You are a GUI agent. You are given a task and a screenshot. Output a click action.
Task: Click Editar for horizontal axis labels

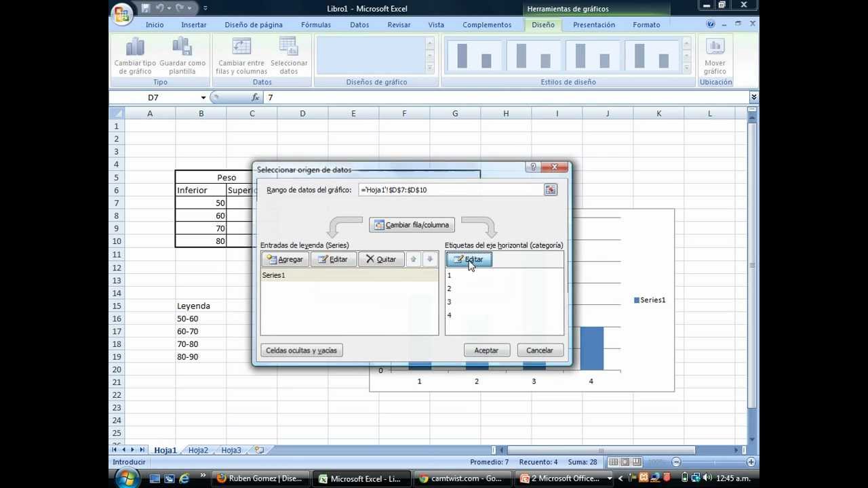point(469,259)
